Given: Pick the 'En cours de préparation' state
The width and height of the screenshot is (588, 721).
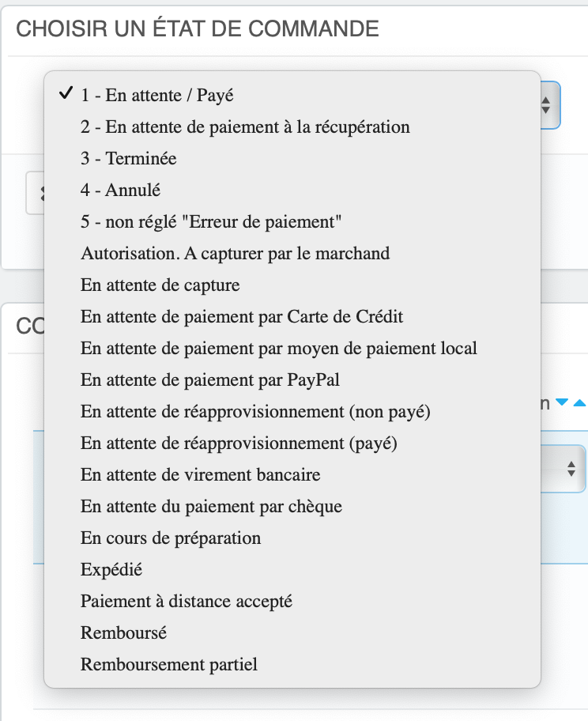Looking at the screenshot, I should click(292, 538).
